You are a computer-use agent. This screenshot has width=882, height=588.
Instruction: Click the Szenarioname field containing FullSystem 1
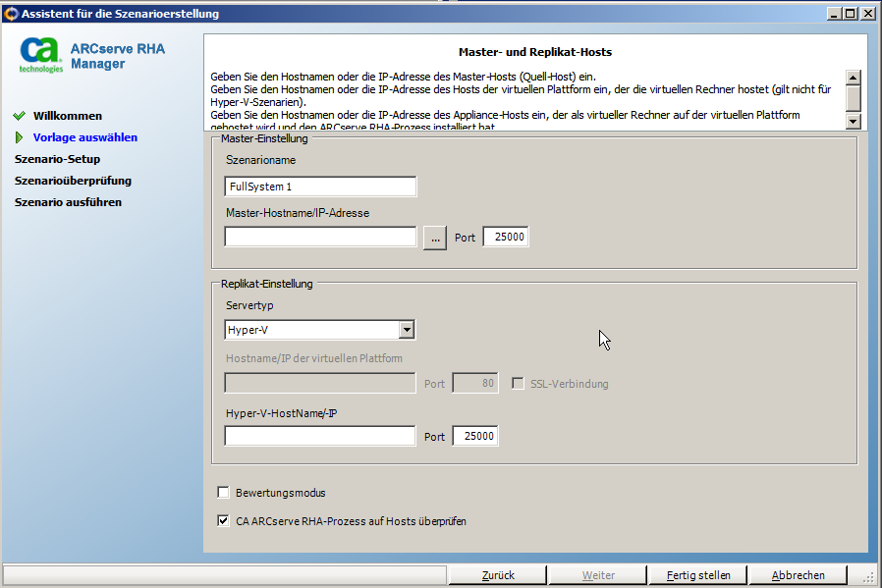tap(320, 187)
